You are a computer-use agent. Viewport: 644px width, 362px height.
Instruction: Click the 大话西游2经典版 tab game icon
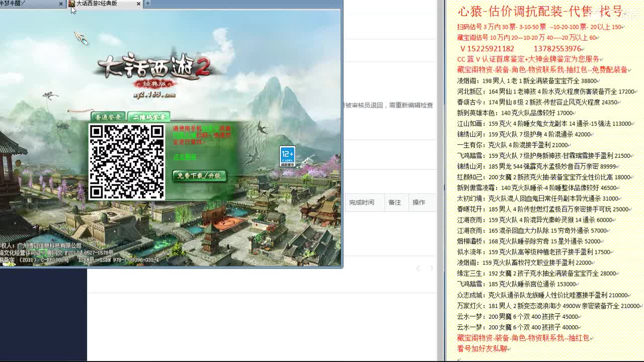pos(72,4)
